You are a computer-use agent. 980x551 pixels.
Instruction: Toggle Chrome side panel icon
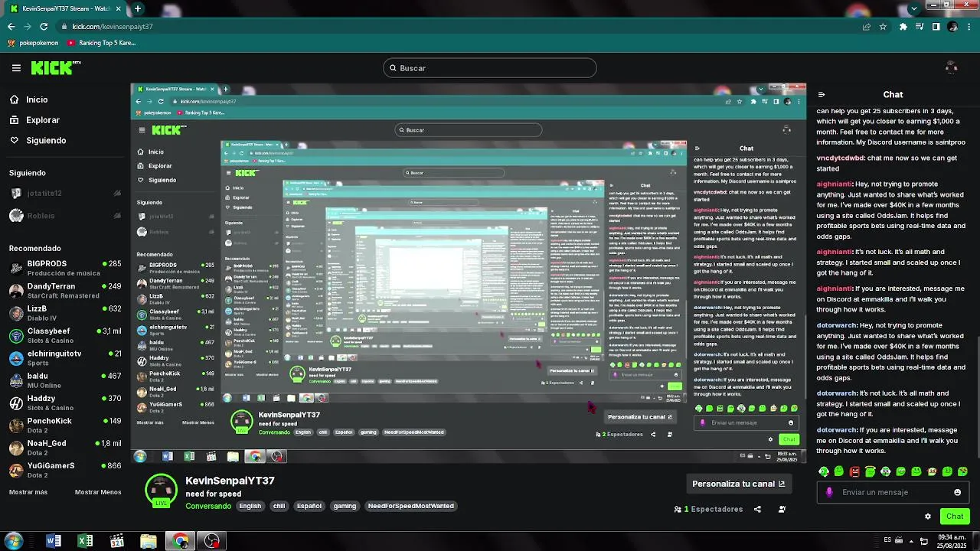coord(936,26)
